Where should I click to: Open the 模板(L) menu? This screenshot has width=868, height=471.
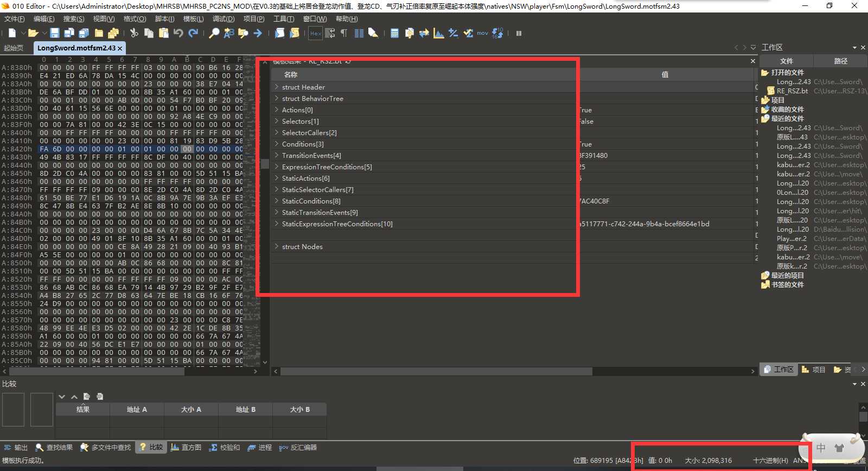(193, 18)
